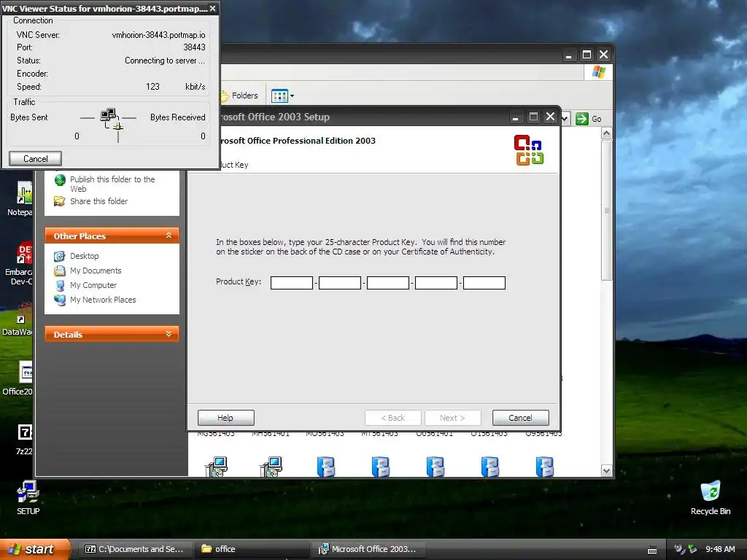
Task: Cancel the VNC Viewer connection attempt
Action: coord(35,158)
